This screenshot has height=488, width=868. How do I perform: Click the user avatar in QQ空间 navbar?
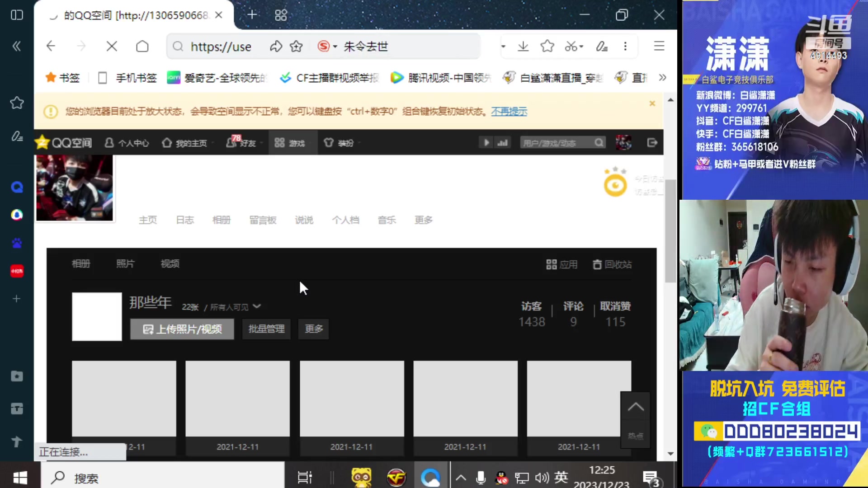pos(623,143)
